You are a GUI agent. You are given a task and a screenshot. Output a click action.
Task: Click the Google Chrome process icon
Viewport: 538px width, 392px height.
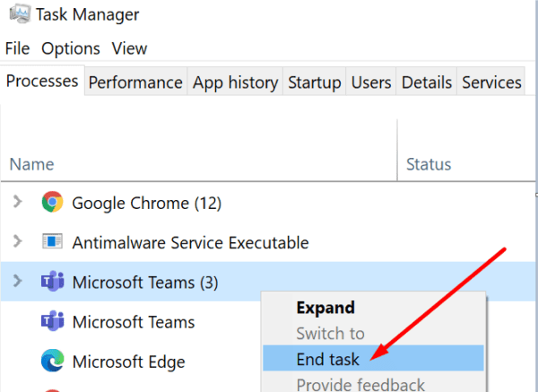tap(52, 203)
